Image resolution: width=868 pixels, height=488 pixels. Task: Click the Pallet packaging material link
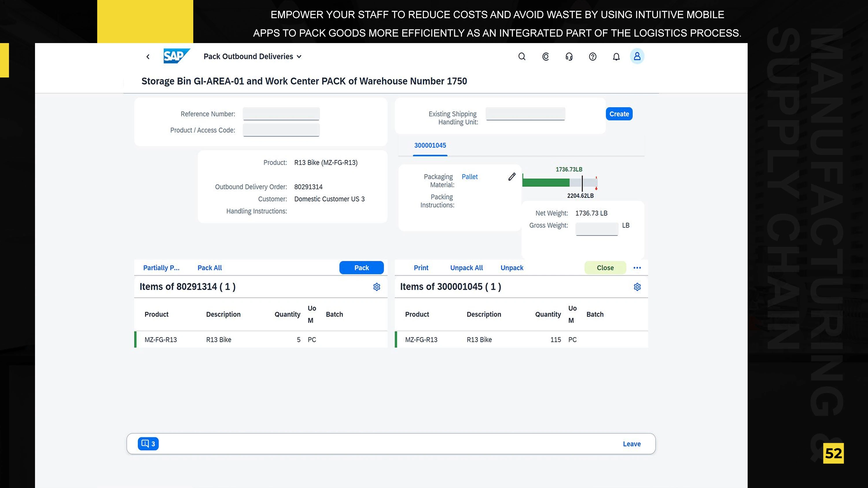[469, 177]
